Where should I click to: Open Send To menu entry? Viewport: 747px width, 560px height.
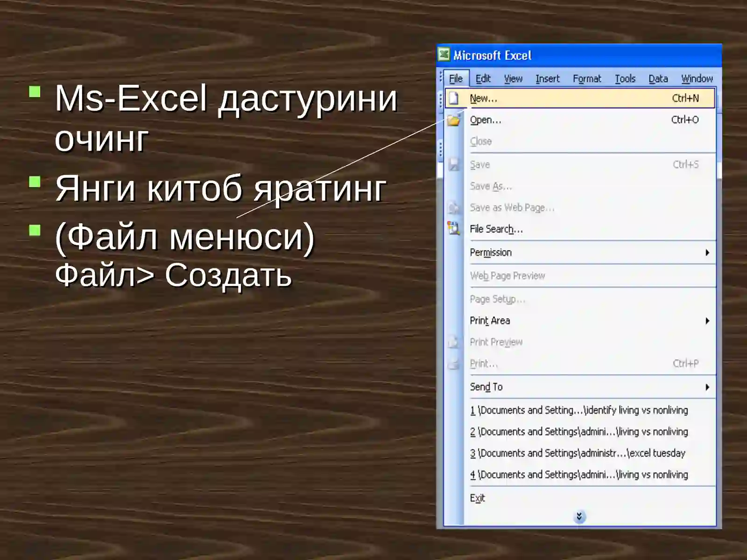click(580, 387)
